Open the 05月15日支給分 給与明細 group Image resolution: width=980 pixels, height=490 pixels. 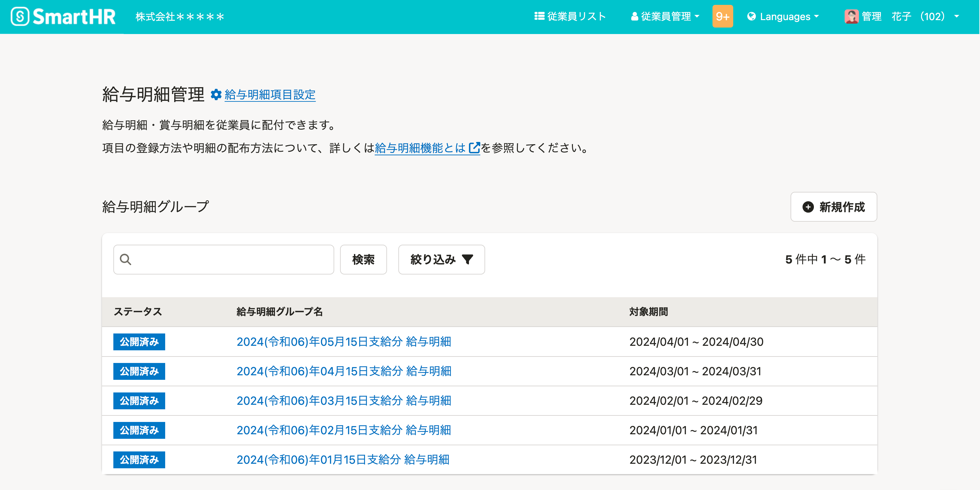coord(344,342)
